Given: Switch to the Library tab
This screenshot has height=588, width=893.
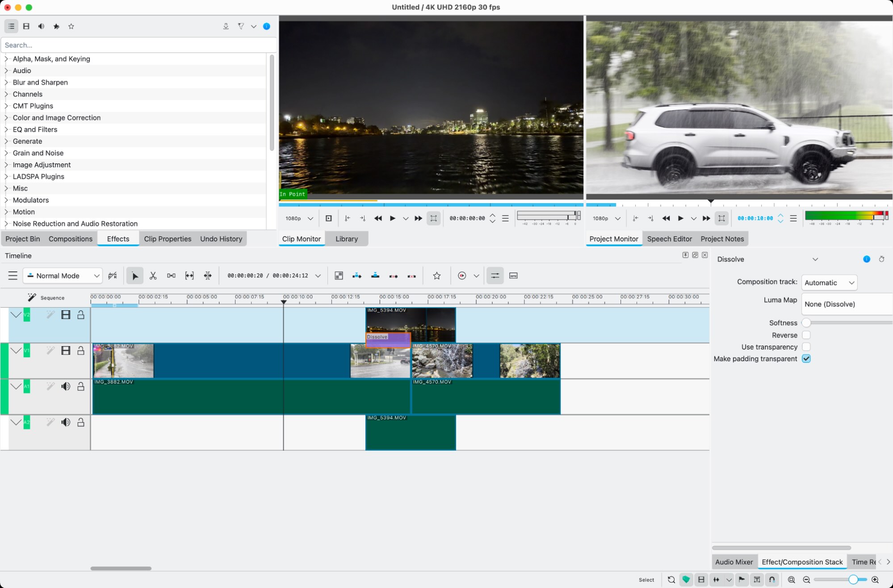Looking at the screenshot, I should click(x=347, y=239).
